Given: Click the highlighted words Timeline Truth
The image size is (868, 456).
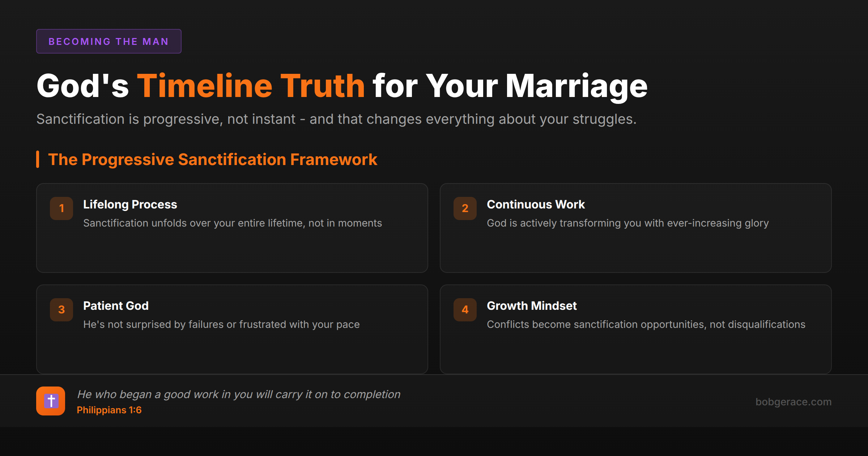Looking at the screenshot, I should pos(252,85).
